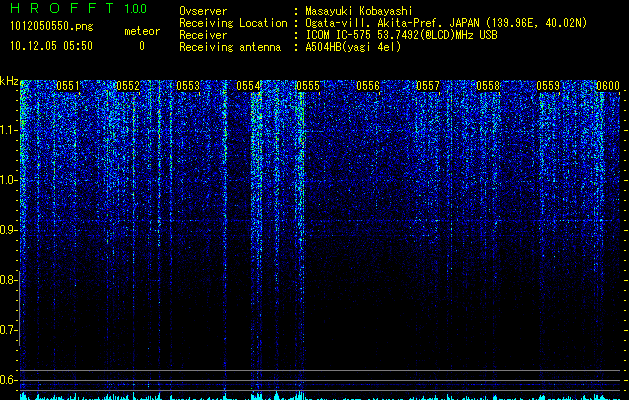
Task: Click the 0558 time marker
Action: click(488, 86)
